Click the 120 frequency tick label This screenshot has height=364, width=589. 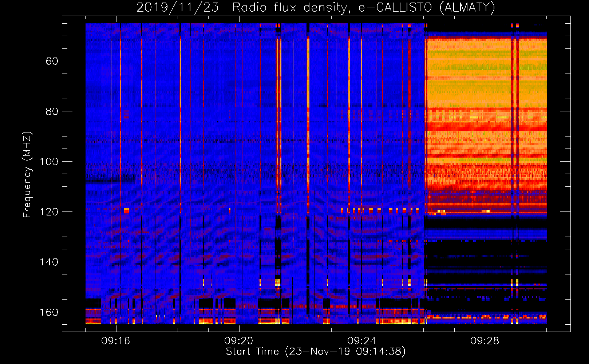pyautogui.click(x=49, y=211)
